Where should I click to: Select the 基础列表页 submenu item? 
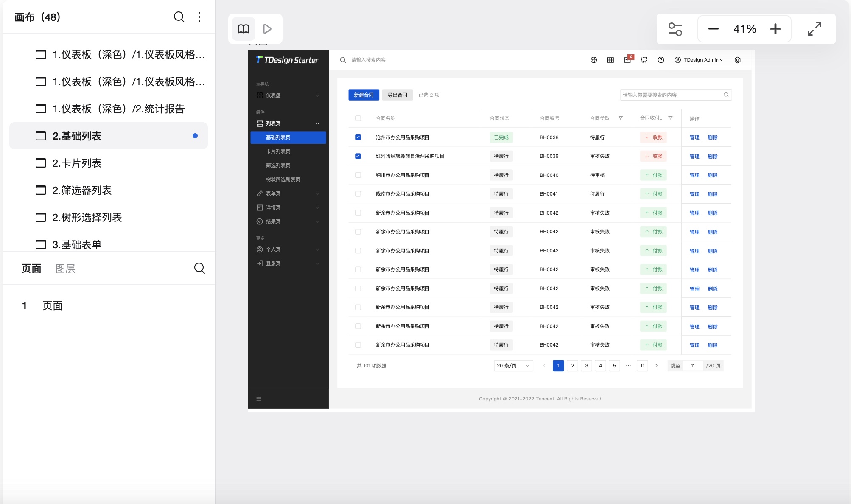288,137
